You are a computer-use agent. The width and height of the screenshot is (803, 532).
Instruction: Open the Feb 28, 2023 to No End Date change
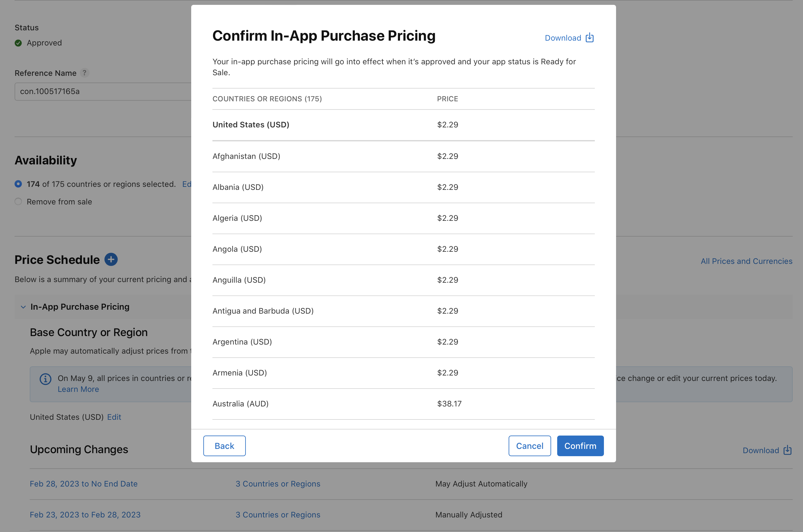point(83,483)
